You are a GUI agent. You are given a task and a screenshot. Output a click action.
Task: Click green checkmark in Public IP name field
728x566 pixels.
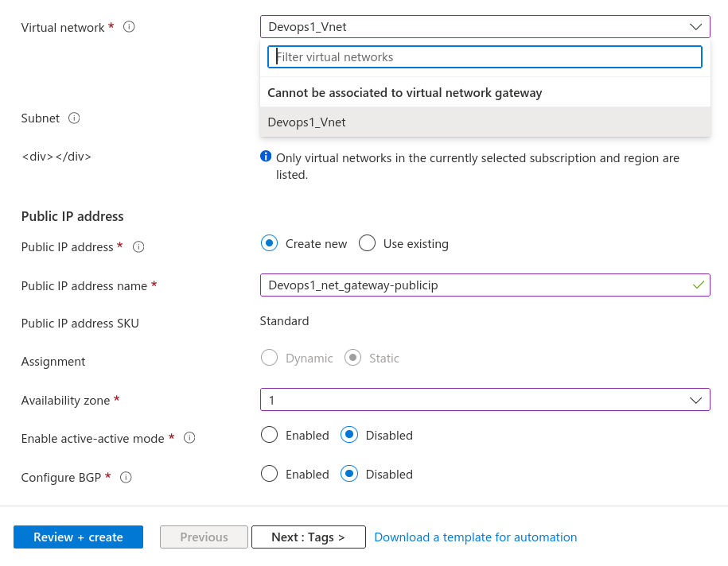pyautogui.click(x=699, y=285)
